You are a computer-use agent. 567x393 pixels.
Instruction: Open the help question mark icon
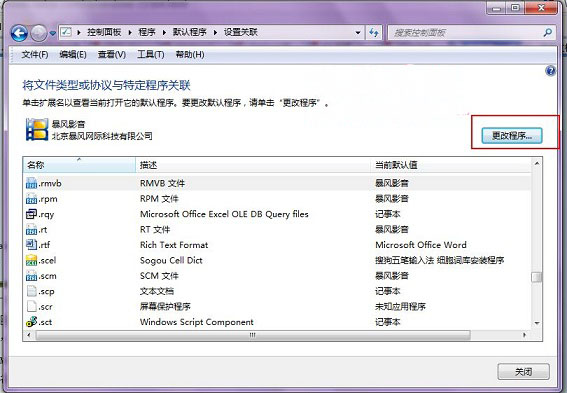[550, 71]
